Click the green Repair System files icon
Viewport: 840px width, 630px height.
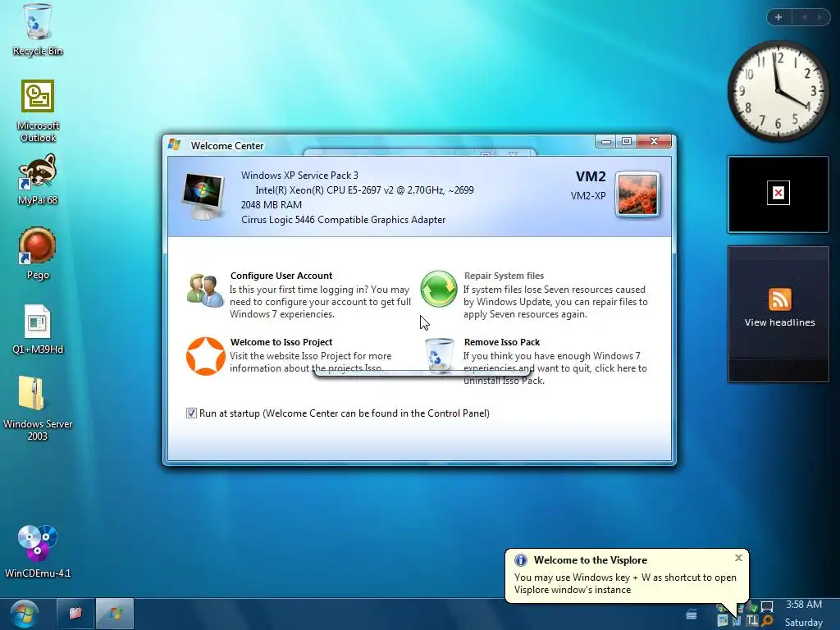(439, 289)
